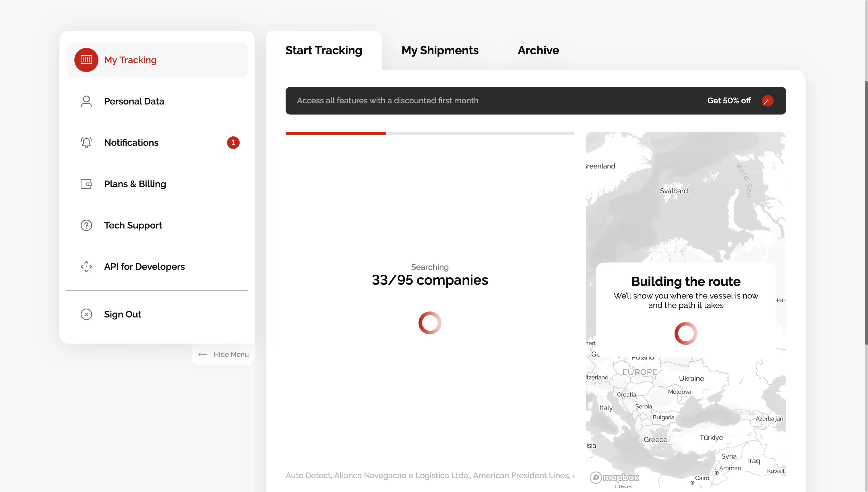Viewport: 868px width, 492px height.
Task: Click the API for Developers icon
Action: click(86, 267)
